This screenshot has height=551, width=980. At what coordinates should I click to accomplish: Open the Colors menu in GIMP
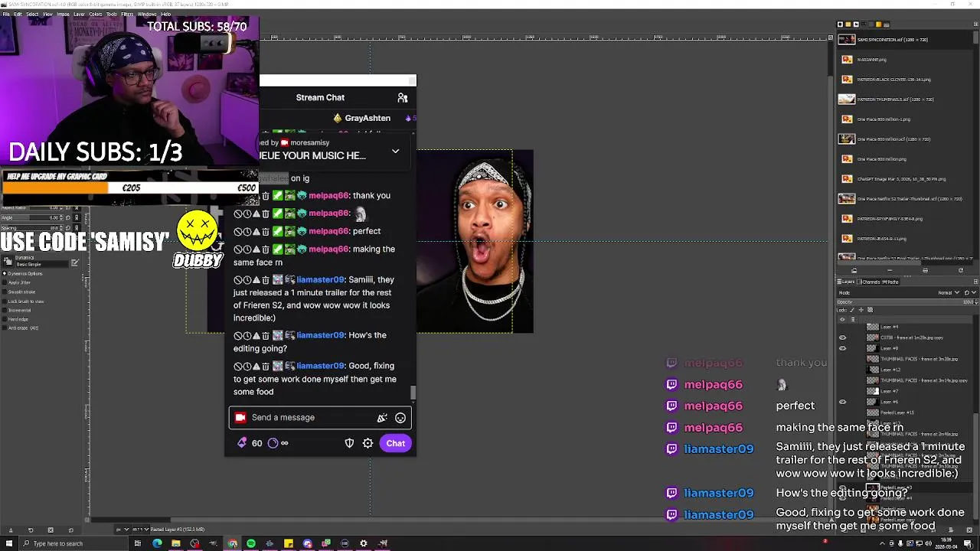(96, 14)
